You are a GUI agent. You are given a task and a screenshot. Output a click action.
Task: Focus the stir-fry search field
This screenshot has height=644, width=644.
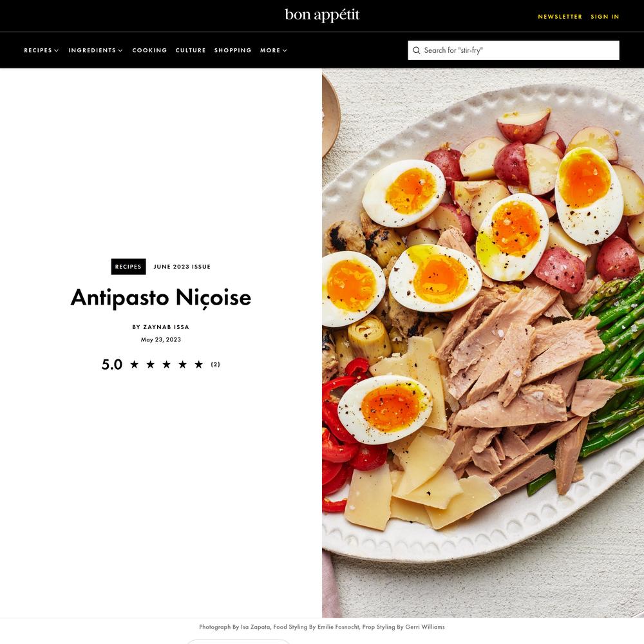tap(513, 50)
